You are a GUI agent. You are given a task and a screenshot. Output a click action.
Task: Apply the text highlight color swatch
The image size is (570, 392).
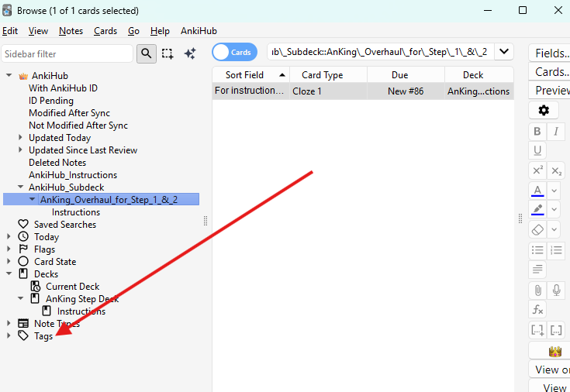[x=537, y=210]
